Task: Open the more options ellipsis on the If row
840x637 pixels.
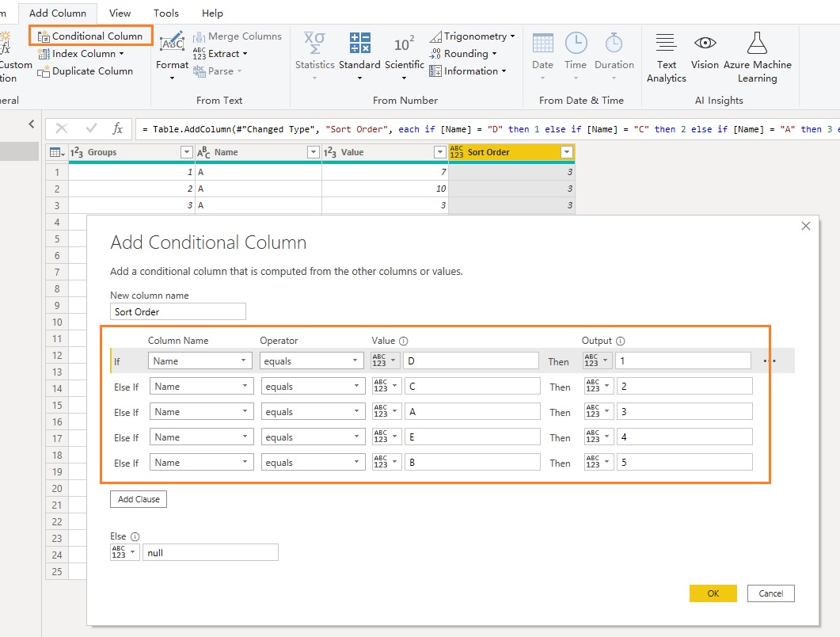Action: 770,360
